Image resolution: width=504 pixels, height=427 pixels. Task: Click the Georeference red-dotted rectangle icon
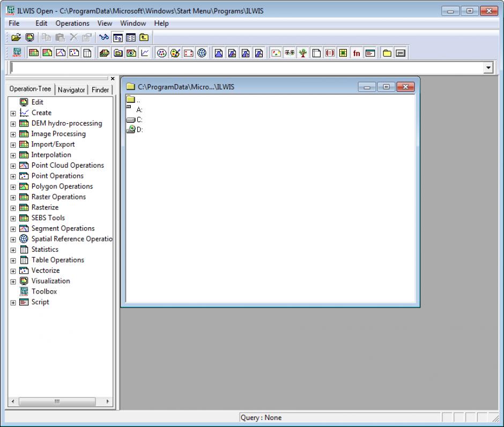[189, 53]
